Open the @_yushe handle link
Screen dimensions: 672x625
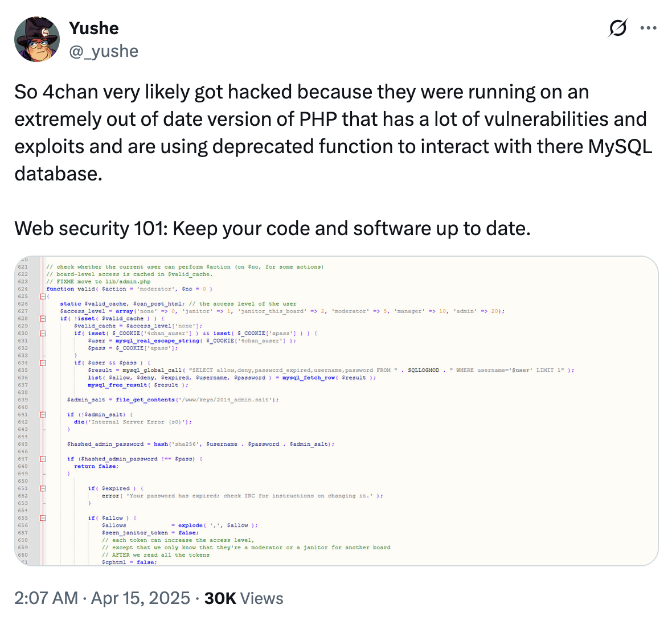point(104,51)
